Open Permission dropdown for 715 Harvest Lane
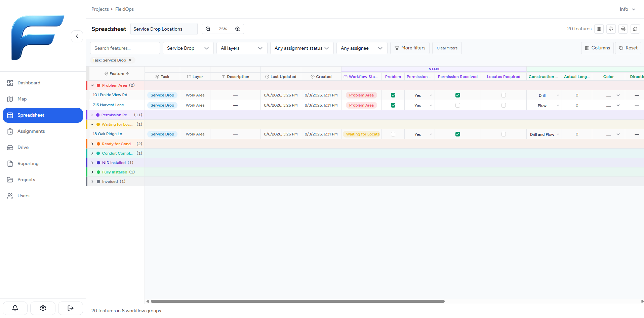 [x=419, y=106]
